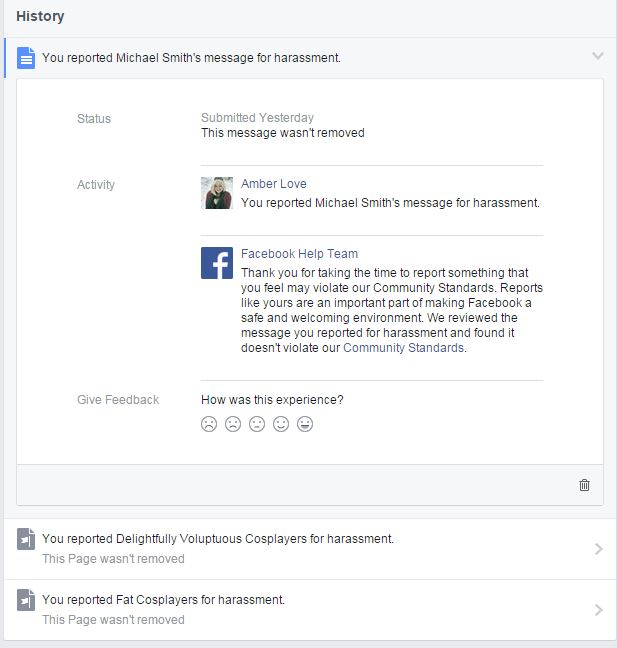The height and width of the screenshot is (648, 617).
Task: Click the 'Give Feedback' label
Action: click(x=118, y=400)
